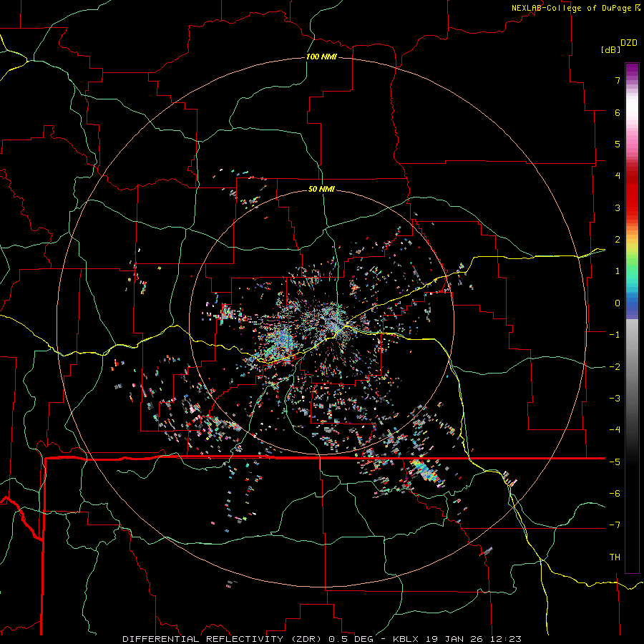Select the 7 dB scale label
Viewport: 644px width, 644px height.
point(618,80)
